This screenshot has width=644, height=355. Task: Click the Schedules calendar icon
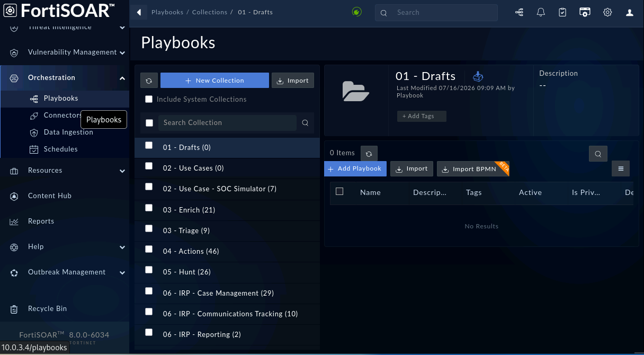(34, 149)
